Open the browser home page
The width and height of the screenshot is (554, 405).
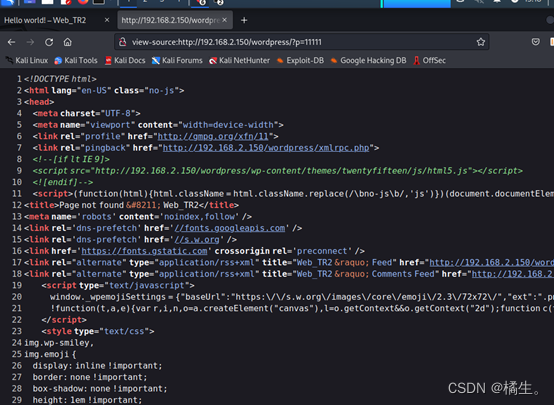point(67,42)
